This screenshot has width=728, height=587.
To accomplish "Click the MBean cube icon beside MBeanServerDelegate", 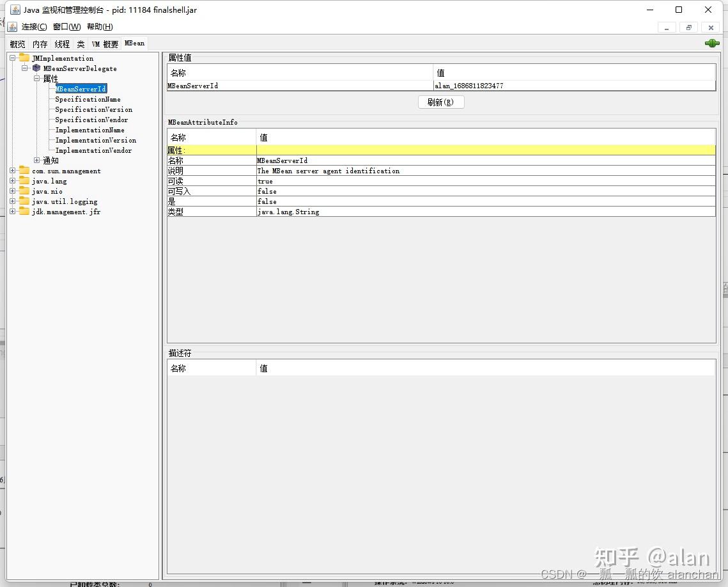I will click(x=36, y=68).
